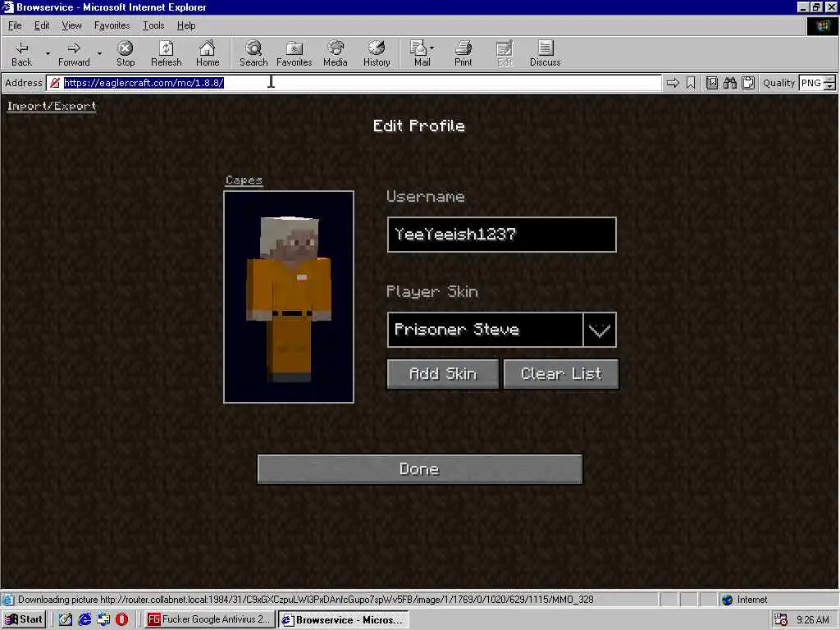840x630 pixels.
Task: Click the Browservice taskbar button
Action: [x=343, y=619]
